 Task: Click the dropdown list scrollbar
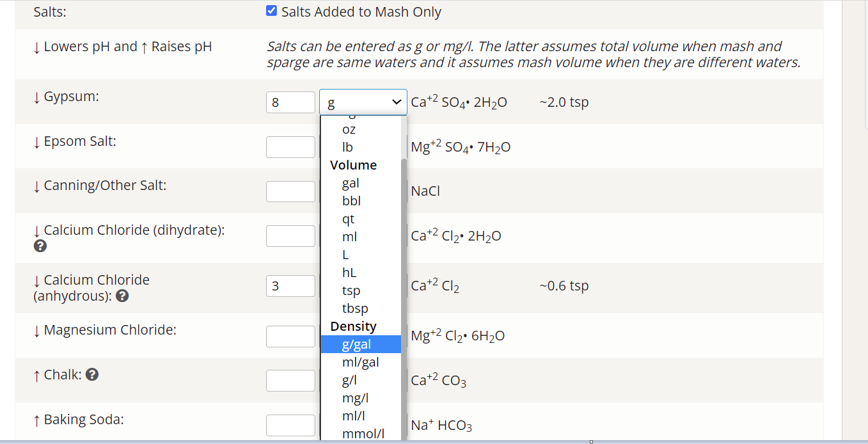pos(404,256)
